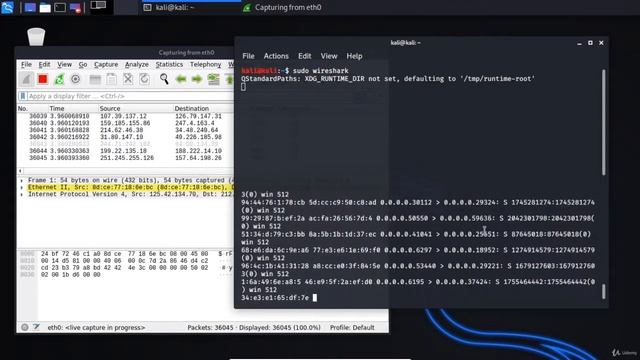Click the save capture file icon

pyautogui.click(x=111, y=79)
